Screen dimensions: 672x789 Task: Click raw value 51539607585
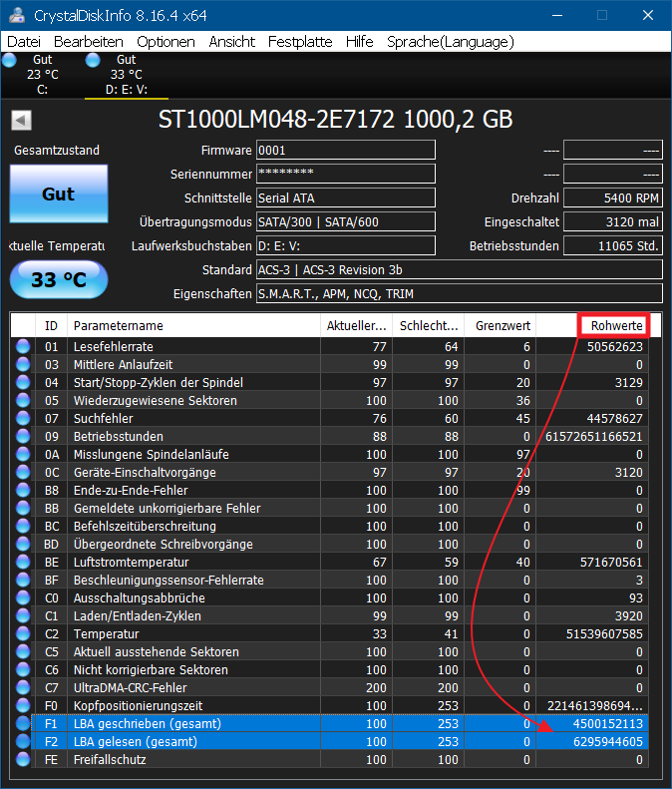pyautogui.click(x=604, y=633)
